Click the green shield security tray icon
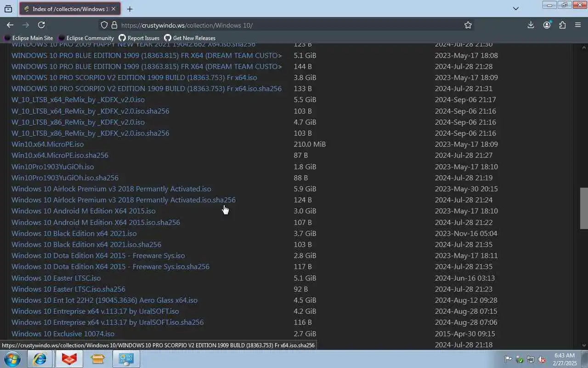588x368 pixels. coord(520,359)
